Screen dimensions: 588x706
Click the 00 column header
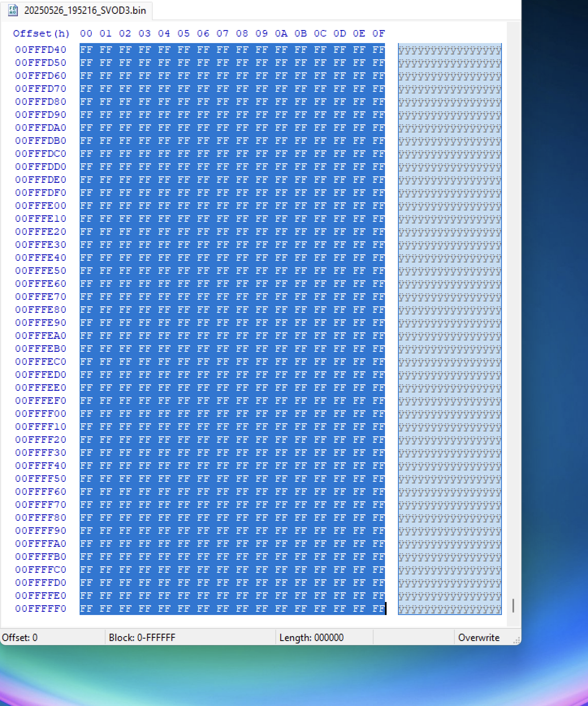tap(86, 33)
